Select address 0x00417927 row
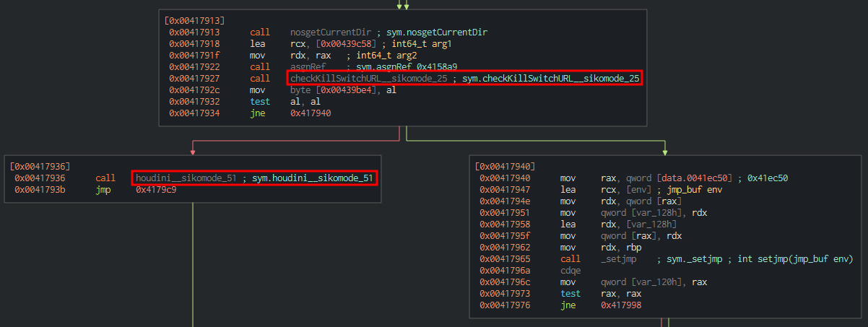This screenshot has width=868, height=327. [196, 78]
